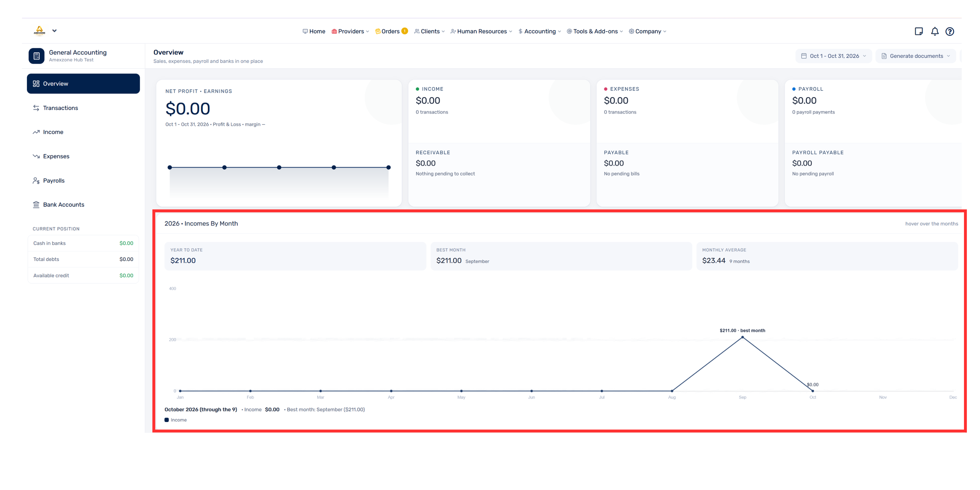Expand the Clients menu
The image size is (980, 490).
point(430,31)
